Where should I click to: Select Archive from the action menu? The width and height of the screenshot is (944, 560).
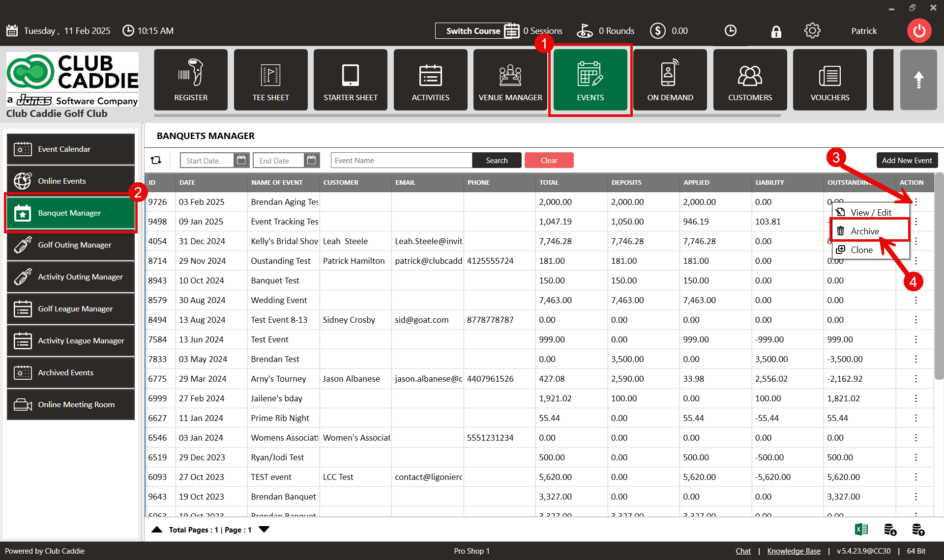[865, 231]
